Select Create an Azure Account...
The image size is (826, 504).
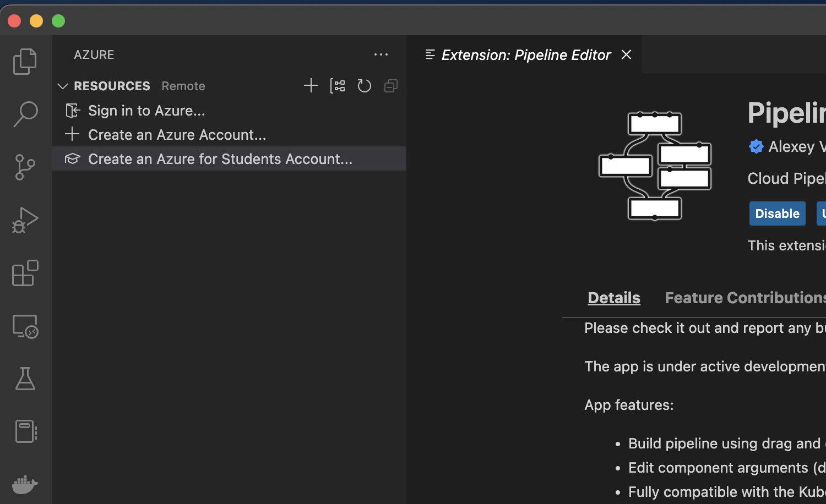[x=229, y=135]
